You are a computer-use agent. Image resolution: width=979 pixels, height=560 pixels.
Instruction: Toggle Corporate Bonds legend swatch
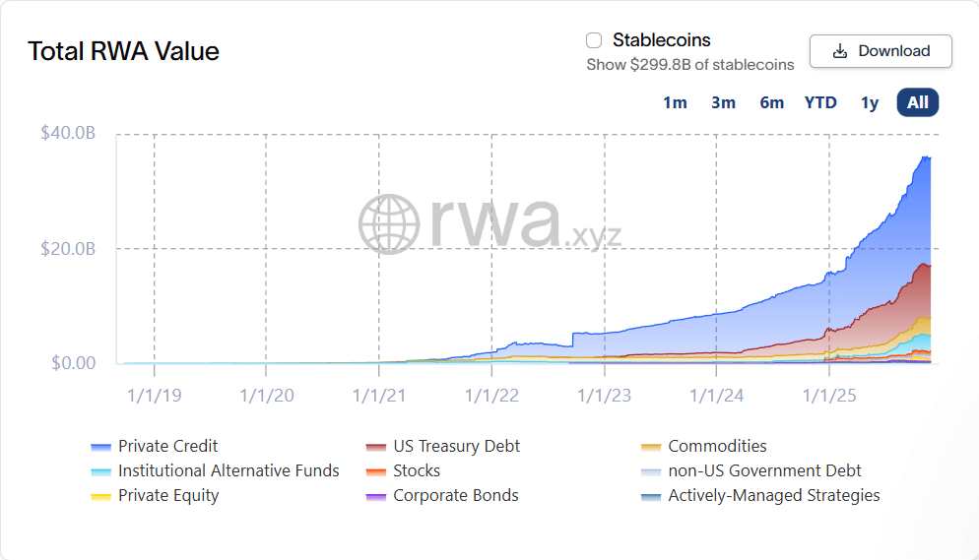375,496
